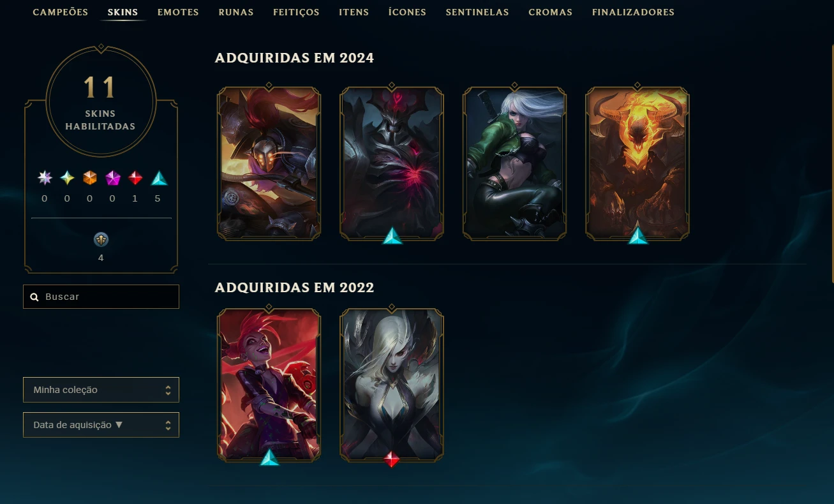834x504 pixels.
Task: Click the magnifying glass search icon
Action: click(x=34, y=297)
